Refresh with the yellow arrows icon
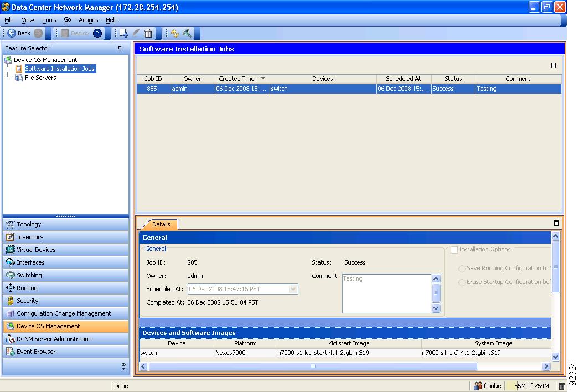The image size is (578, 392). (175, 33)
